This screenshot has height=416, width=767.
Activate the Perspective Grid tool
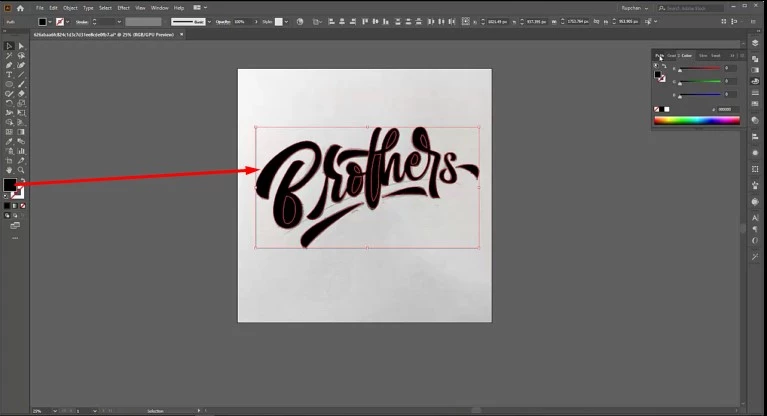pyautogui.click(x=21, y=122)
